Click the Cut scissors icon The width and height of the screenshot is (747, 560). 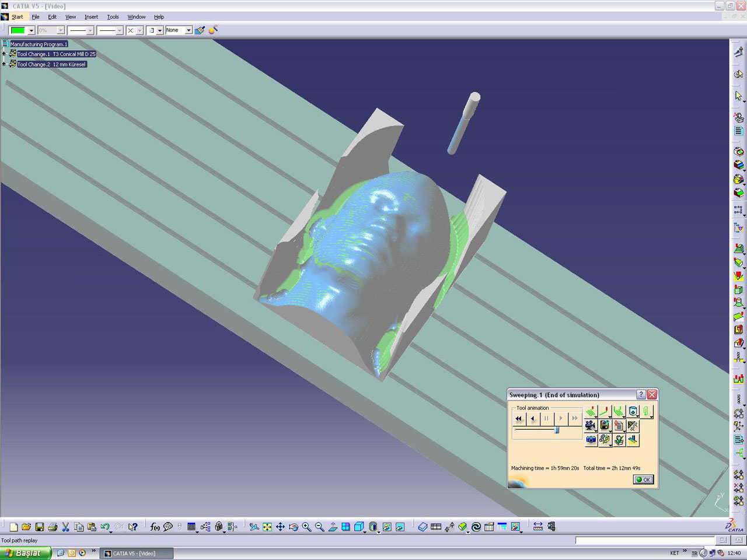tap(65, 527)
